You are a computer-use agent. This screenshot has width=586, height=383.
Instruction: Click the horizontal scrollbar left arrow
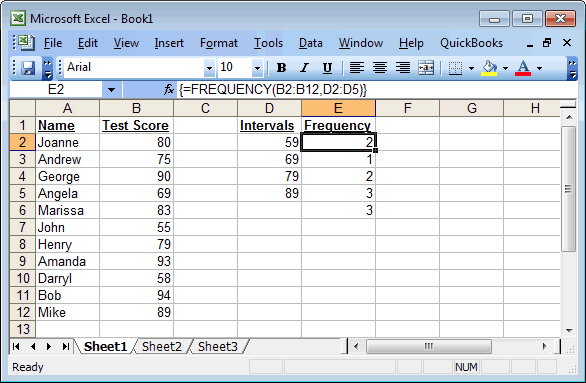point(356,347)
